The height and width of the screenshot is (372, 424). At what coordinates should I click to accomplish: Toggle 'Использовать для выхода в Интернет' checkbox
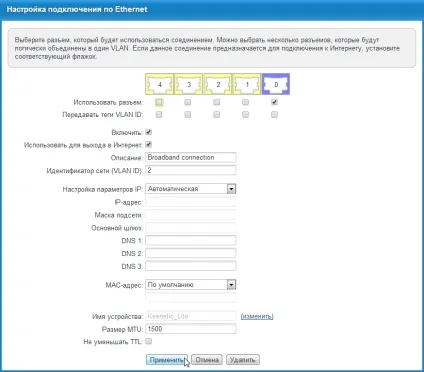[x=149, y=145]
